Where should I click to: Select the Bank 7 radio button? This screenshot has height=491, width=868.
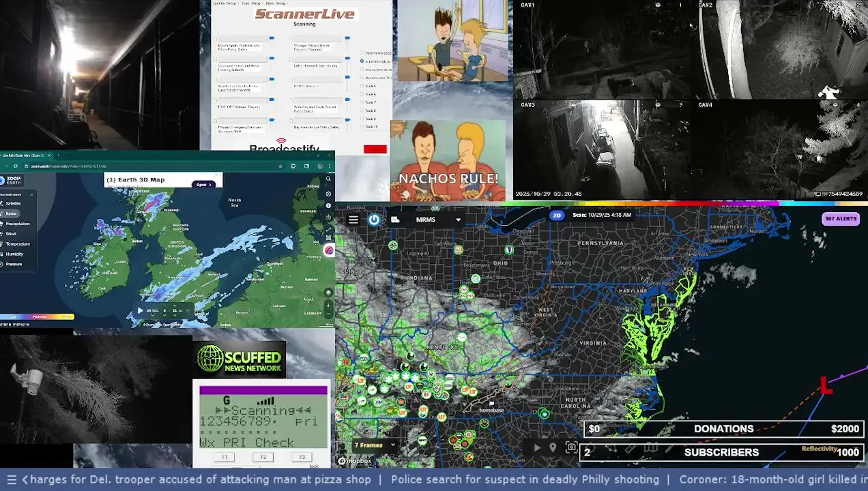362,102
